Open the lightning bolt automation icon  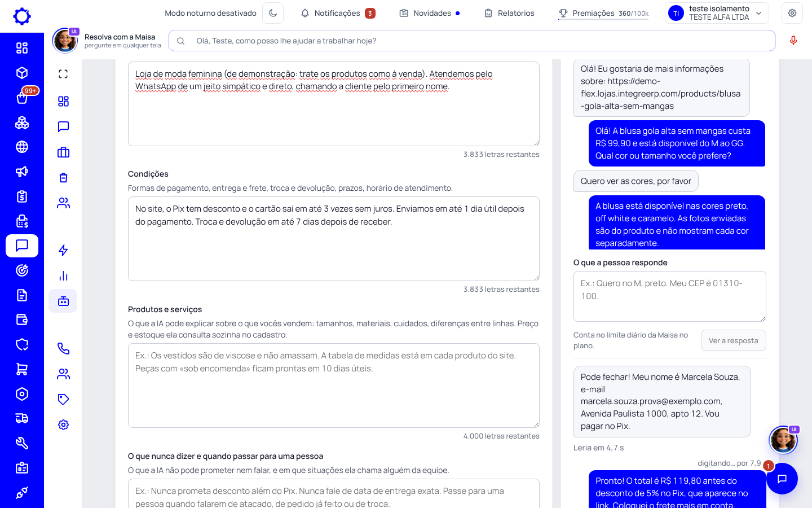pos(63,250)
